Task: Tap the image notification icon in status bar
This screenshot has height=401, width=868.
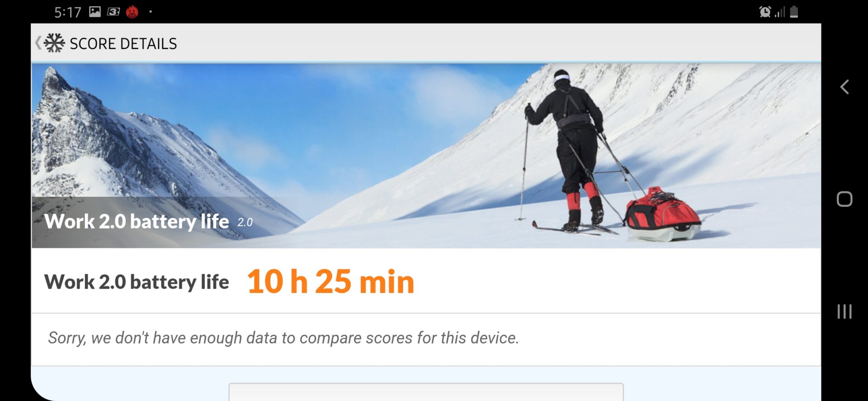Action: point(95,11)
